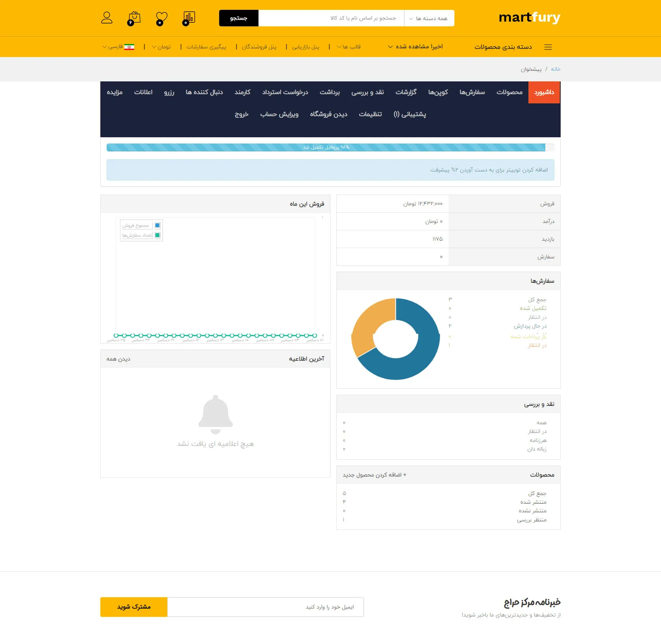
Task: Click the Iran flag language icon
Action: pos(129,47)
